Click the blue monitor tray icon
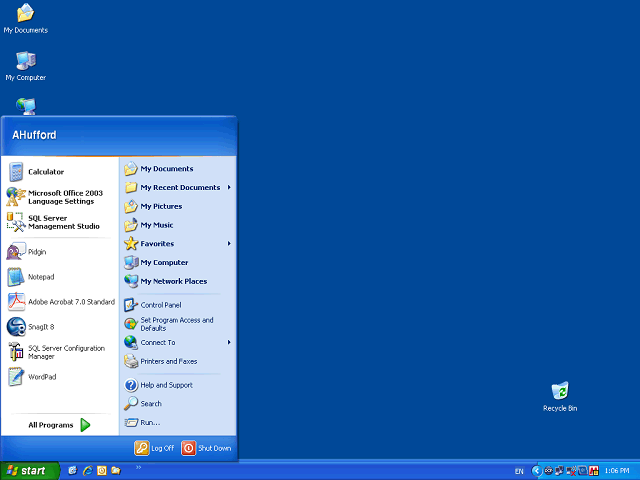 (x=582, y=471)
